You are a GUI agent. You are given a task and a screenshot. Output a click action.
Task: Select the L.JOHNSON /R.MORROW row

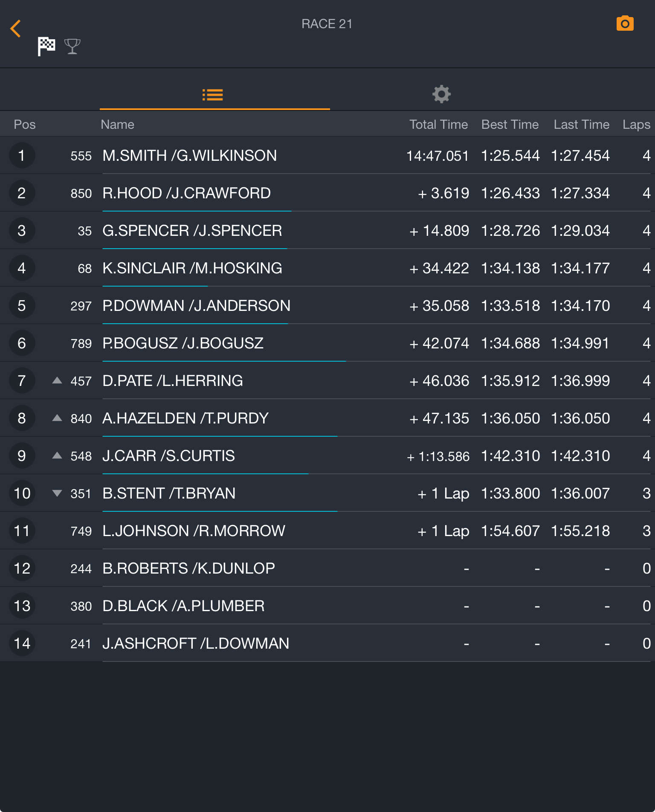coord(327,531)
